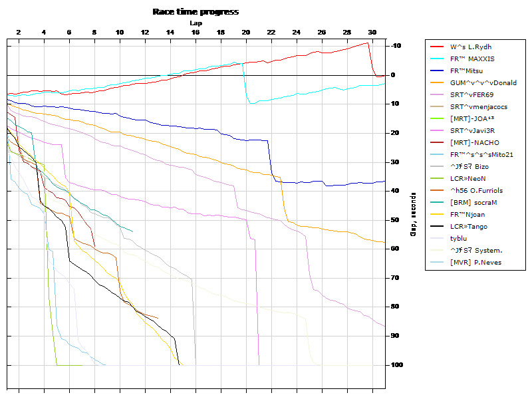Click lap 2 axis label

19,32
